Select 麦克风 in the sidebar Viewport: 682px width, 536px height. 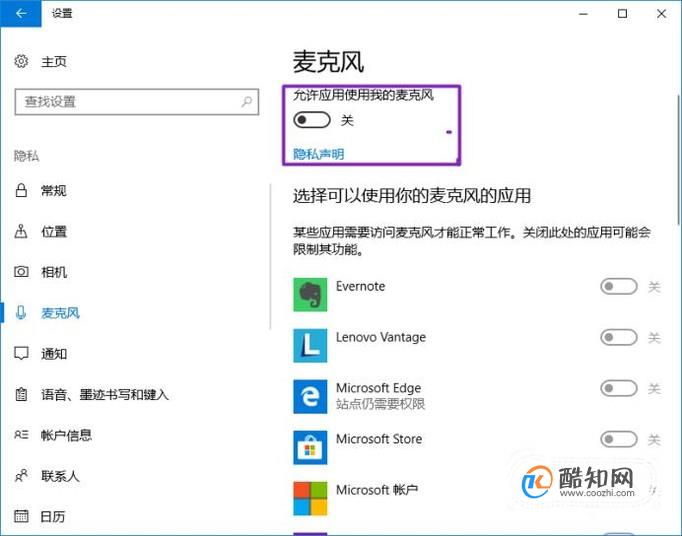click(x=60, y=313)
